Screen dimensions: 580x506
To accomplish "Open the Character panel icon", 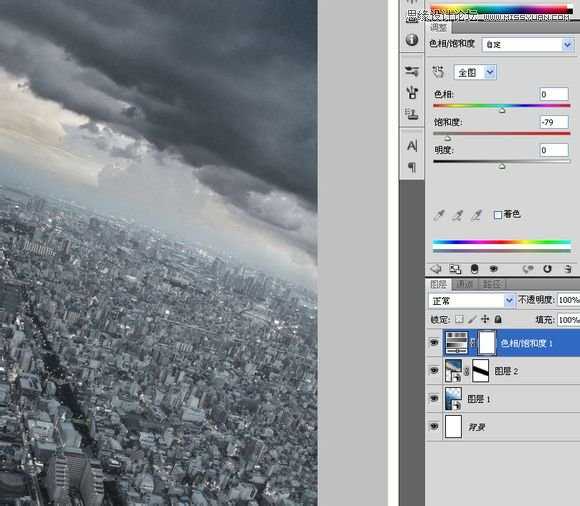I will (412, 145).
